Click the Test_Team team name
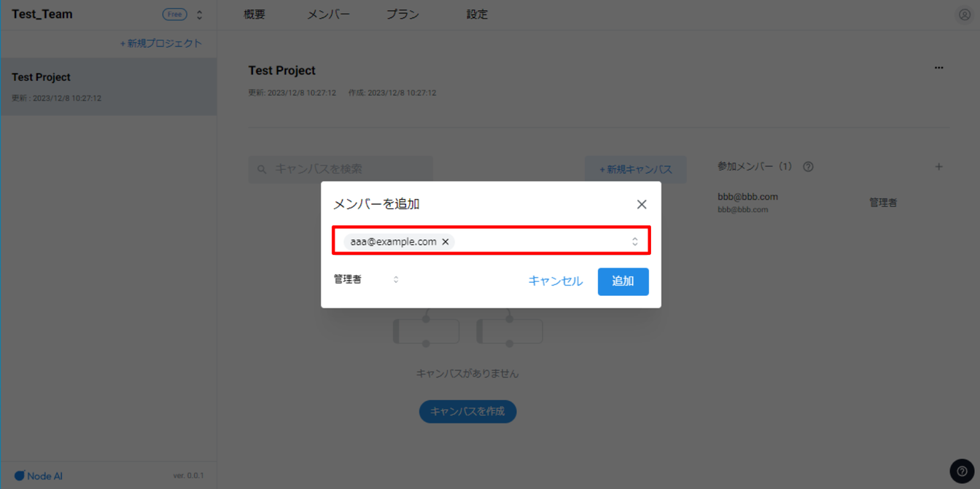 click(x=42, y=15)
